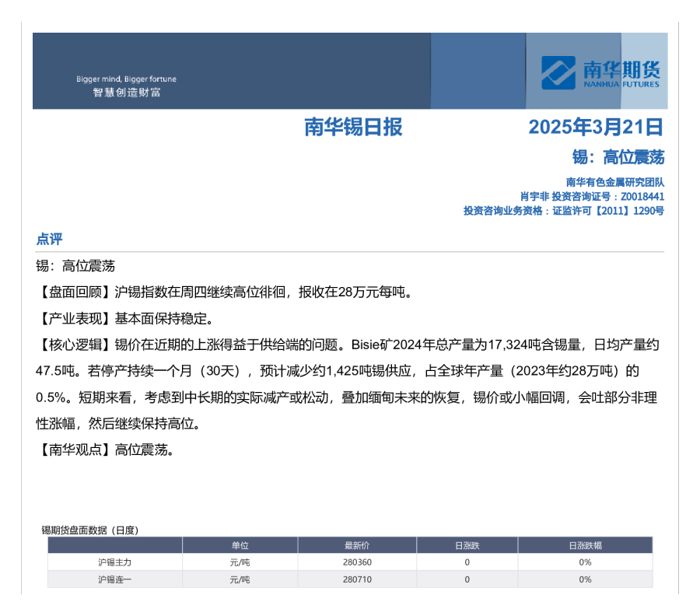Viewport: 700px width, 616px height.
Task: Click the 南华有色金属研究团队 team name
Action: point(615,183)
